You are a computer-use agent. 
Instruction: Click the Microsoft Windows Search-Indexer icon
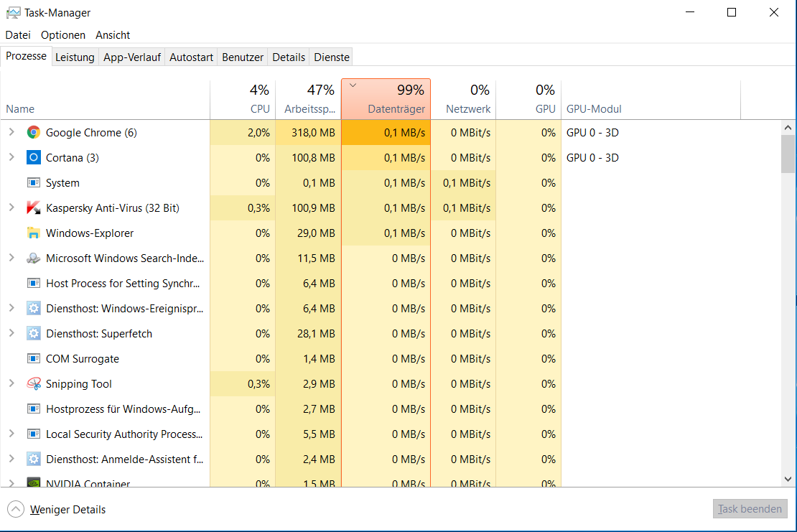[34, 258]
